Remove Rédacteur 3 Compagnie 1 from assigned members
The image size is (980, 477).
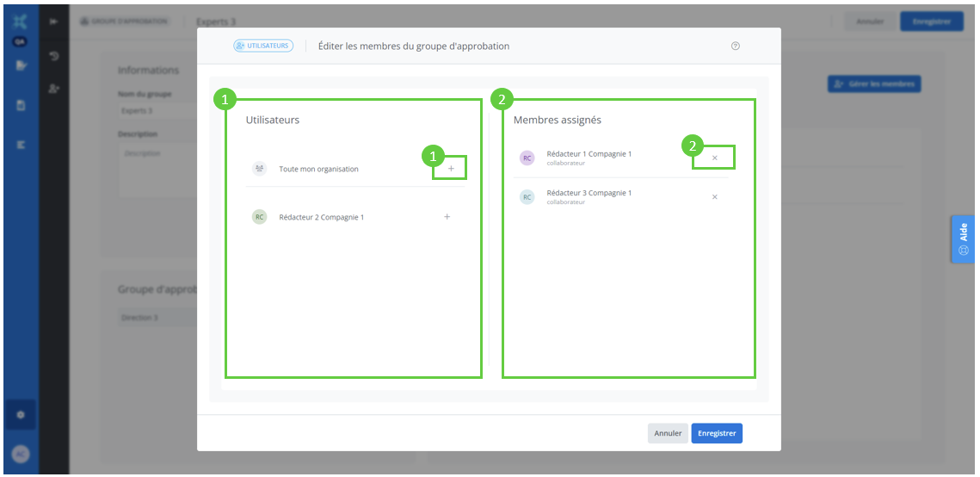pyautogui.click(x=714, y=197)
